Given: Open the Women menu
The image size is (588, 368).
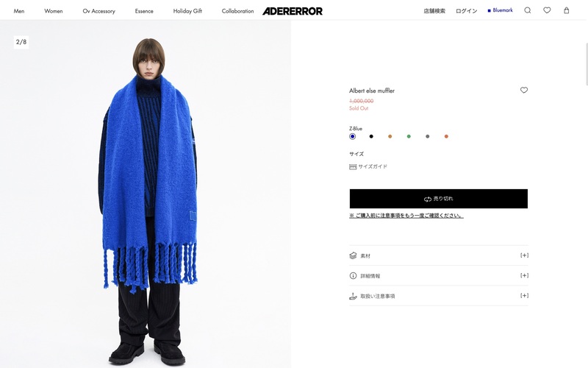Looking at the screenshot, I should [53, 11].
